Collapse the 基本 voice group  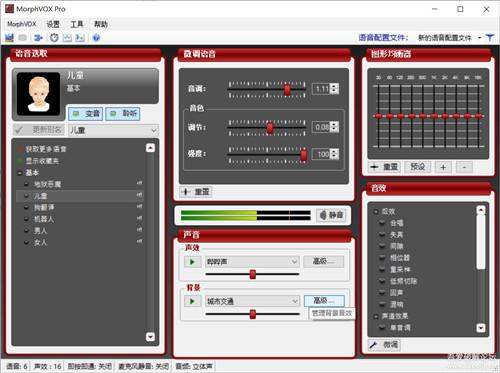tap(20, 173)
